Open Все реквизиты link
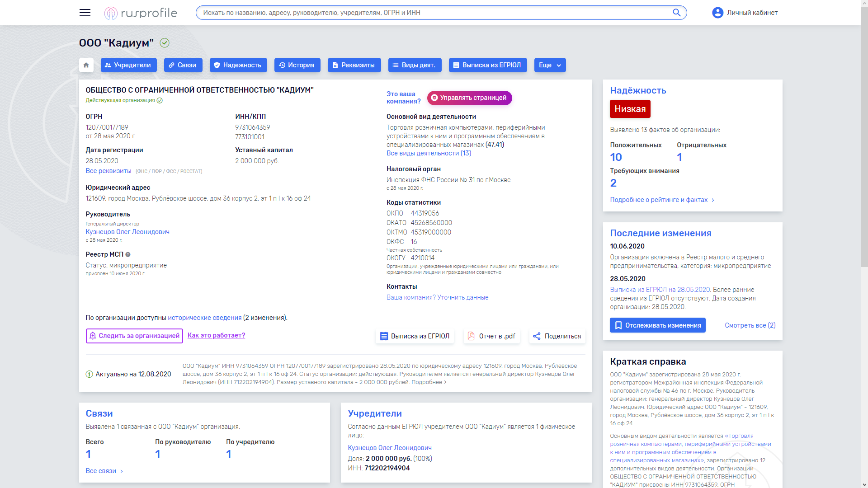Image resolution: width=868 pixels, height=488 pixels. click(108, 171)
